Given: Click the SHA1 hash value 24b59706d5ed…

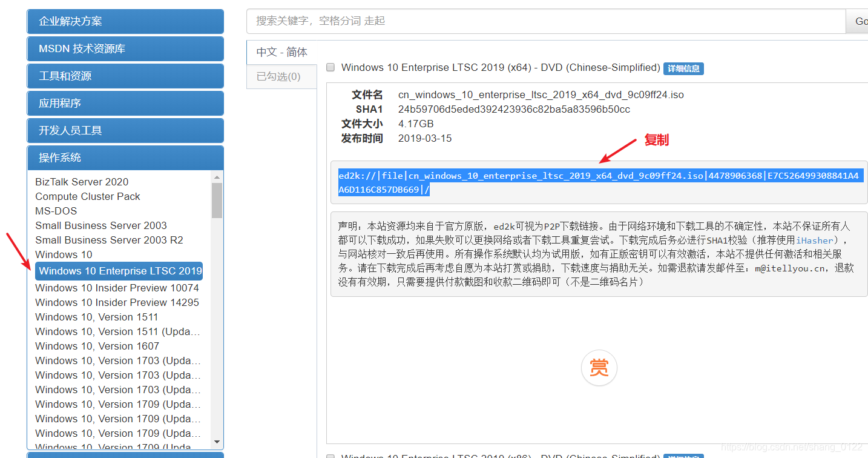Looking at the screenshot, I should (514, 110).
